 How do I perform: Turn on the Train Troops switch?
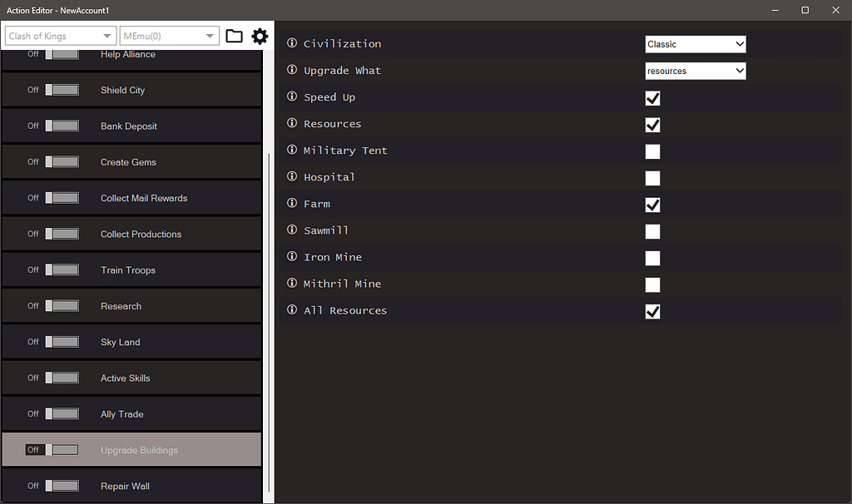pos(63,269)
